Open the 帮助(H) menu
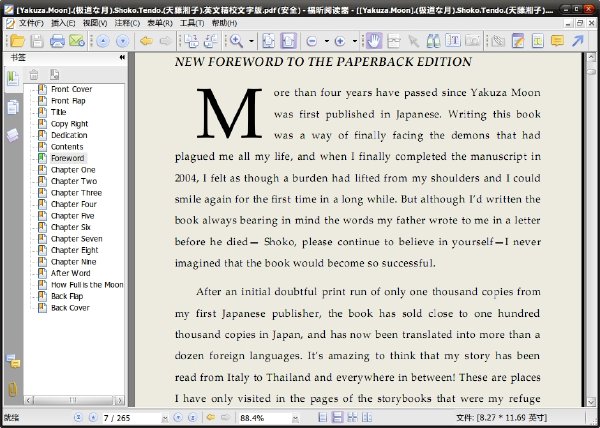 (x=224, y=23)
